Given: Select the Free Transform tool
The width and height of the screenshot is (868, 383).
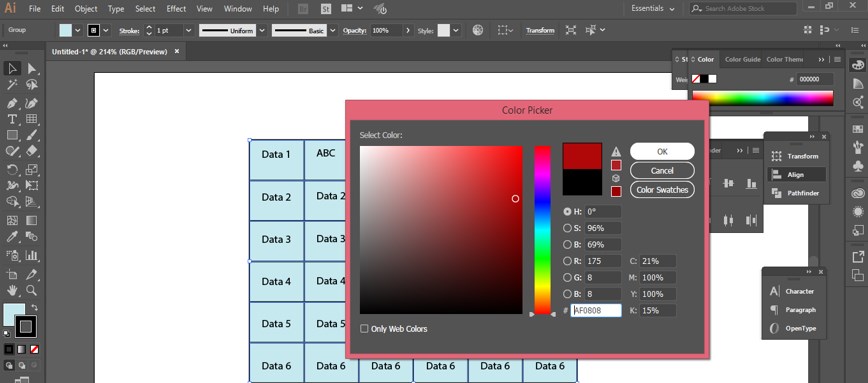Looking at the screenshot, I should 32,185.
